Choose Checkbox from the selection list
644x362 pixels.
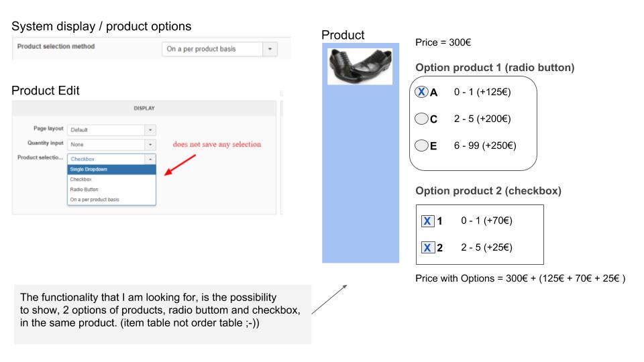[x=112, y=180]
